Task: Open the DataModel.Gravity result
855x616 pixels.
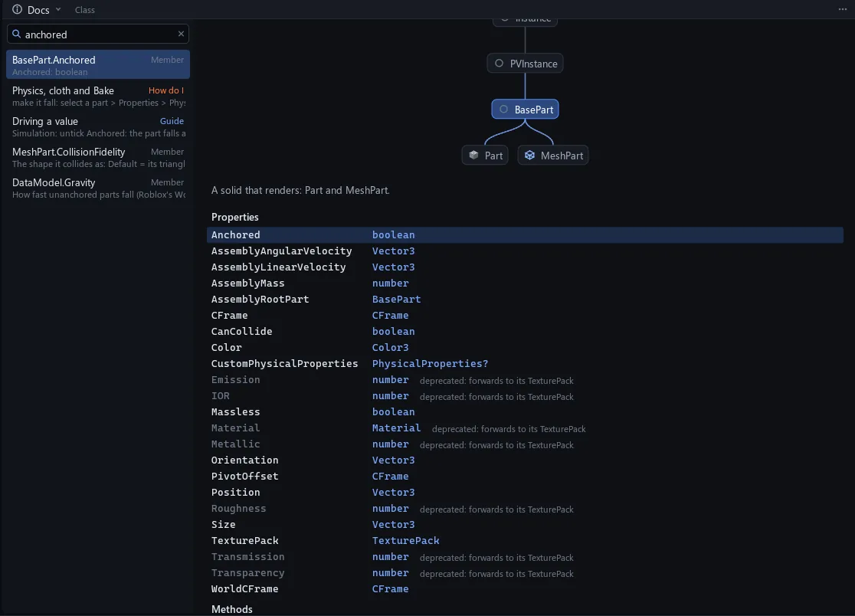Action: (98, 188)
